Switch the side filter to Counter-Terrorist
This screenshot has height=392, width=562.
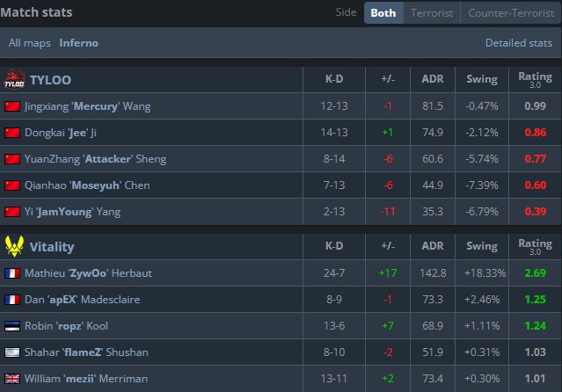pyautogui.click(x=510, y=13)
